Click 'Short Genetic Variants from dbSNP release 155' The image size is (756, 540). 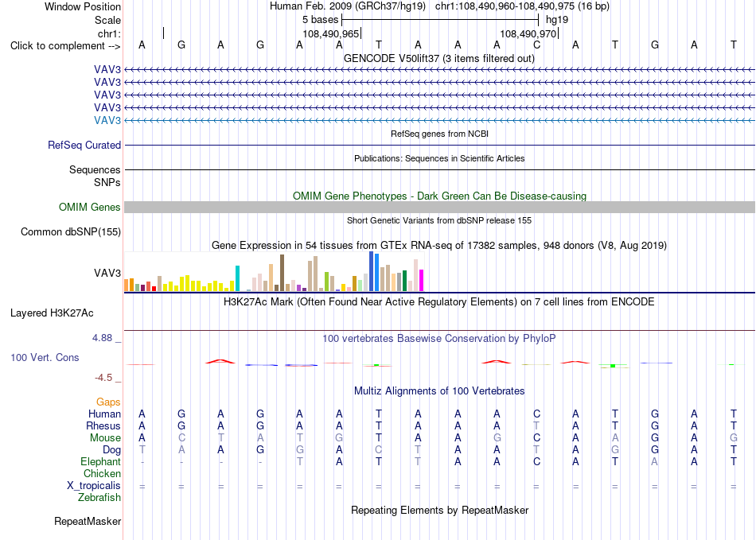click(x=439, y=220)
